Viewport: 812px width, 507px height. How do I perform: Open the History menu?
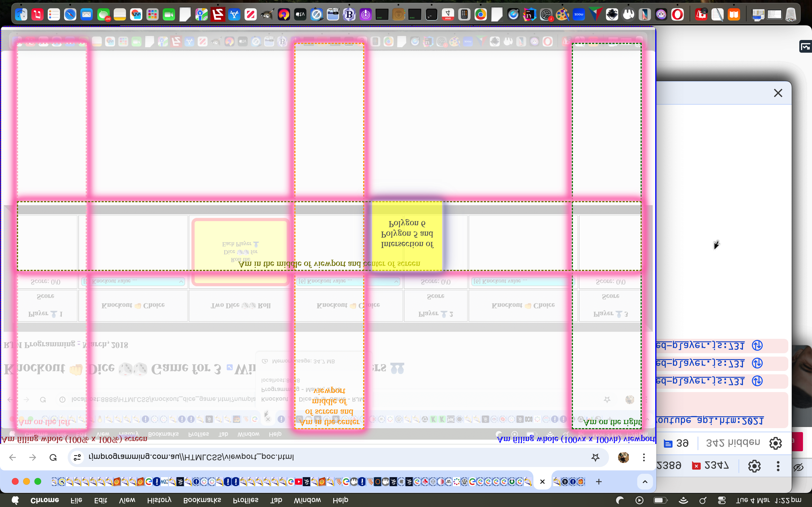159,500
